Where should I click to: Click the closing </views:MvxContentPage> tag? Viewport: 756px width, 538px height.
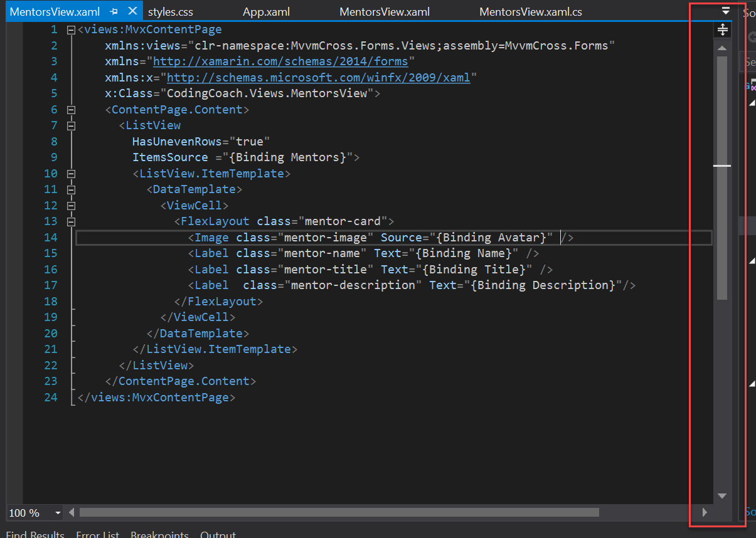[156, 398]
